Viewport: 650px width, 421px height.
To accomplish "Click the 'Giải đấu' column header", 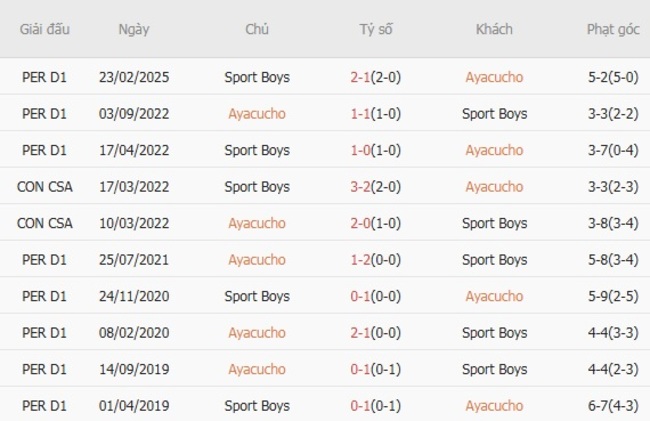I will [43, 29].
